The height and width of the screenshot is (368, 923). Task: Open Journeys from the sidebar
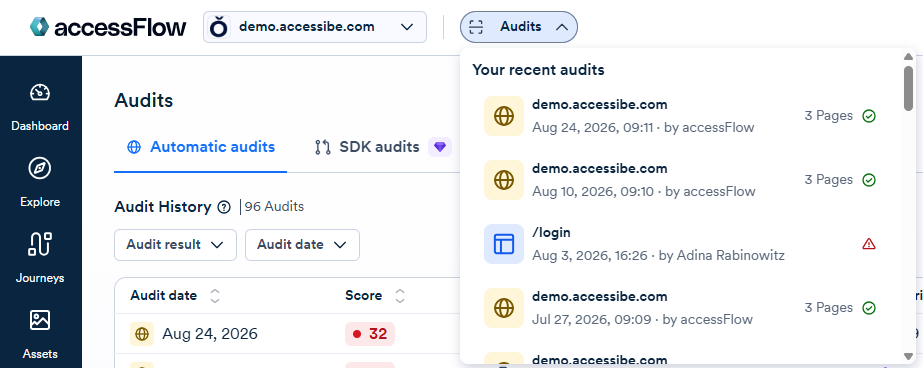coord(40,259)
